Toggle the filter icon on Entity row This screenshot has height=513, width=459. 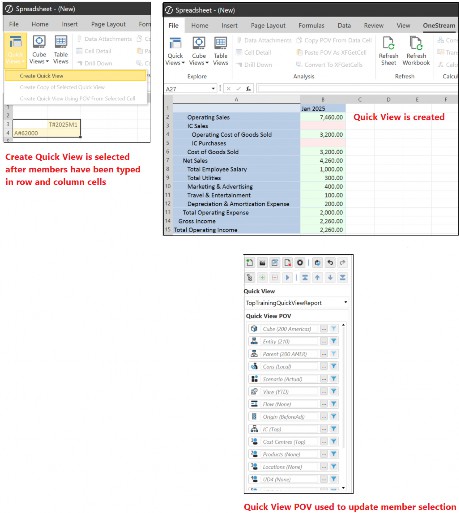pos(333,341)
